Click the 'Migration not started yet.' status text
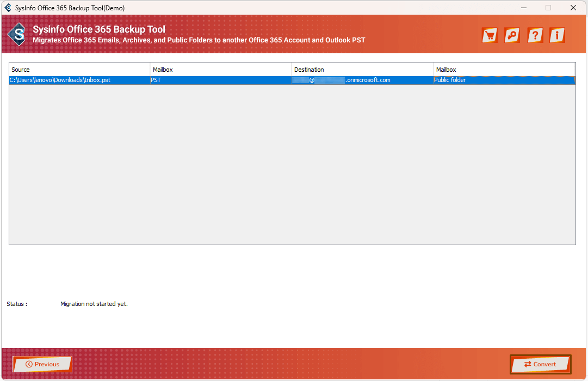 (94, 304)
